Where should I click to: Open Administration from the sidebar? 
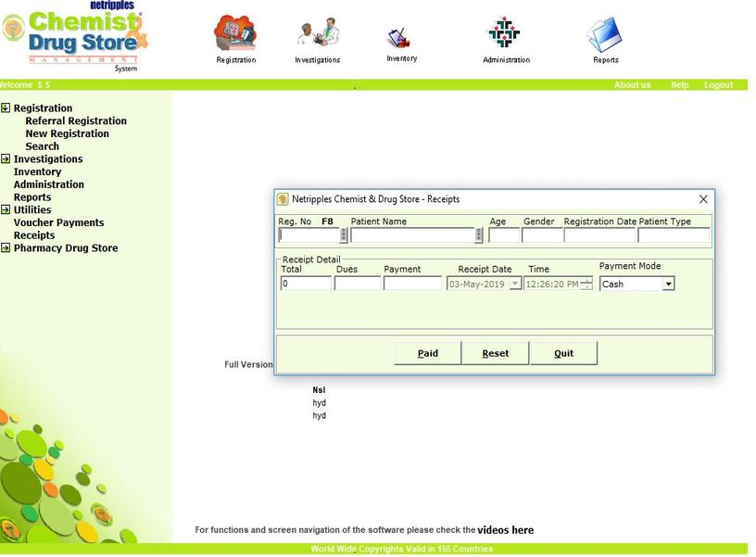(x=49, y=184)
